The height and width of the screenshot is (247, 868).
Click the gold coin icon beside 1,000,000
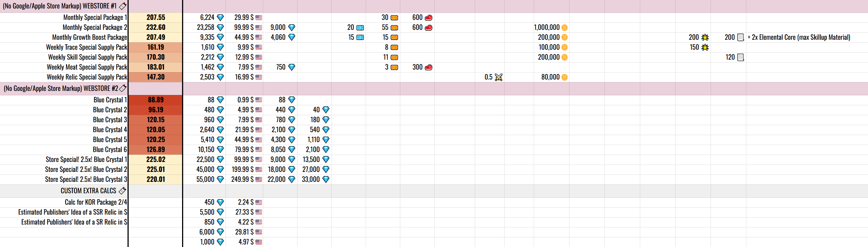click(564, 28)
